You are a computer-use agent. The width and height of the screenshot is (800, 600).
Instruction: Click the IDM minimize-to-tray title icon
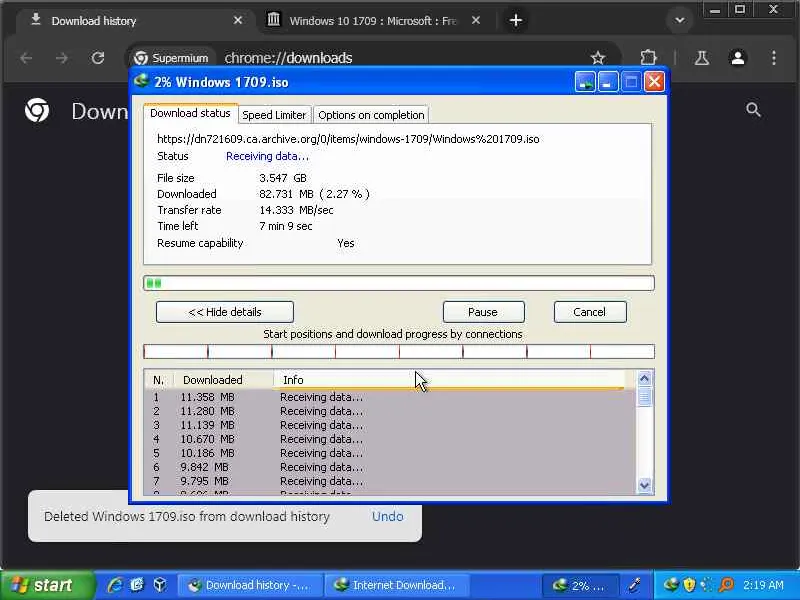tap(585, 82)
